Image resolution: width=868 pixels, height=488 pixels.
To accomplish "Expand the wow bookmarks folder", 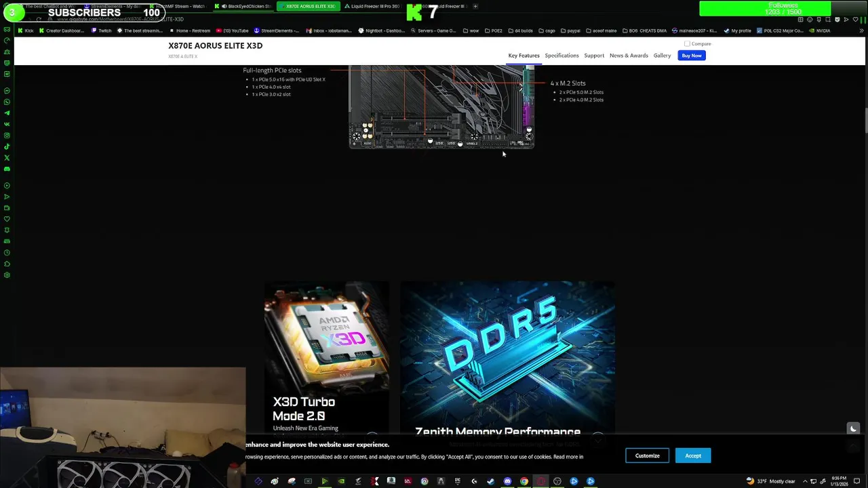I will [x=471, y=30].
